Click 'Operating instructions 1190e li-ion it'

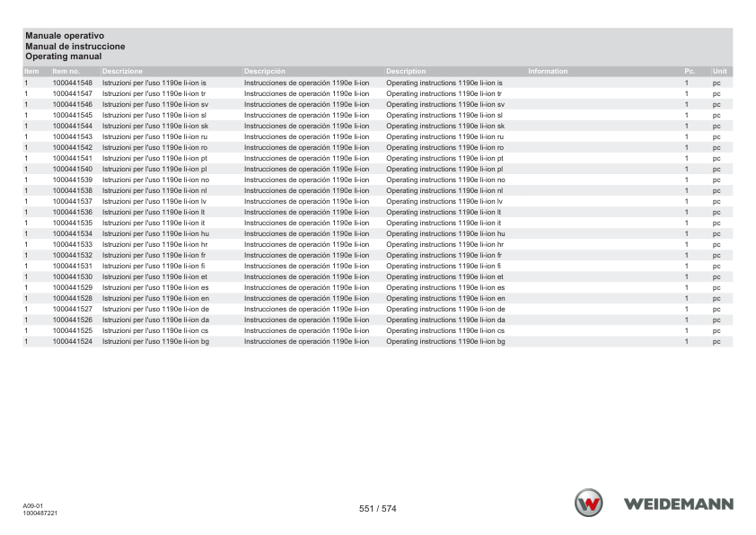[x=444, y=223]
